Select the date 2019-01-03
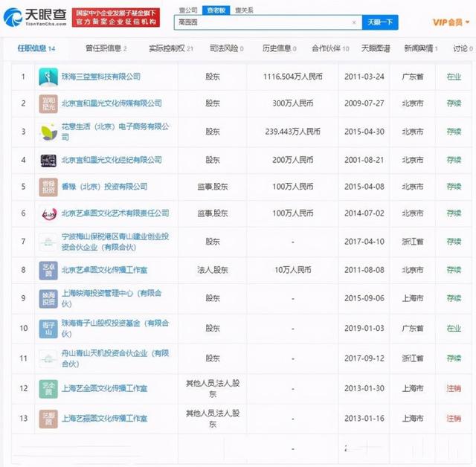This screenshot has width=476, height=467. click(364, 329)
